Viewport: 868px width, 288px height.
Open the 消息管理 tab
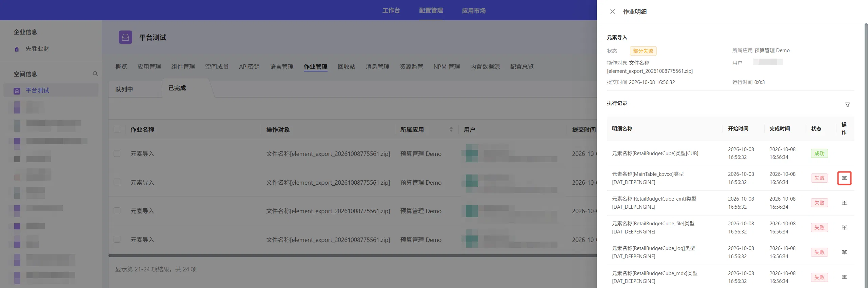(377, 67)
